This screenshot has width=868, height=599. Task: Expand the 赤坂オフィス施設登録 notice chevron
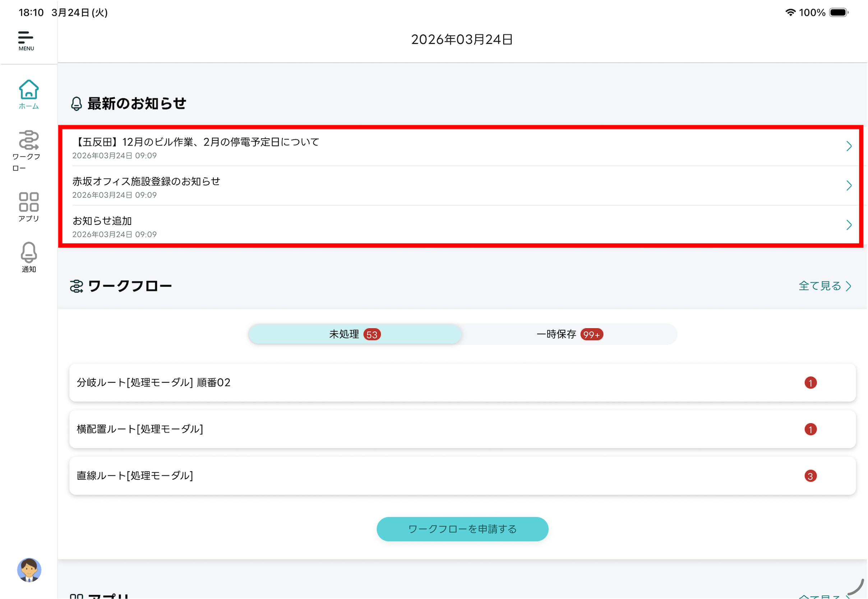click(849, 185)
